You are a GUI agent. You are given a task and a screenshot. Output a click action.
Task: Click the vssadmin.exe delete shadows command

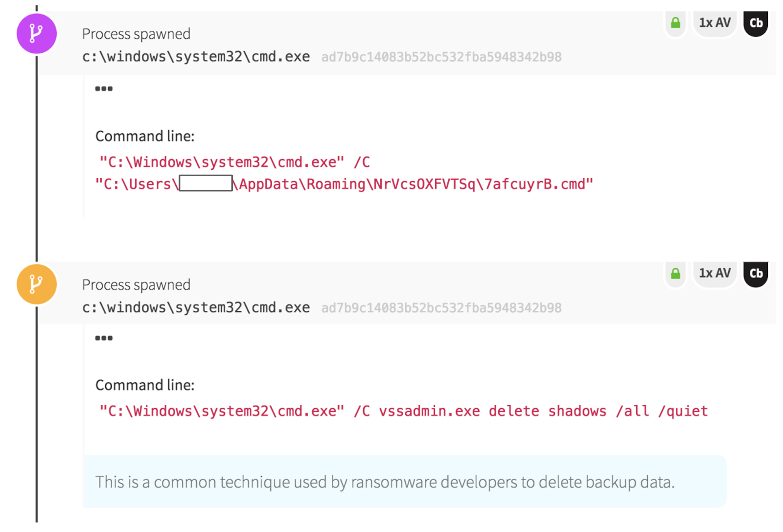543,411
